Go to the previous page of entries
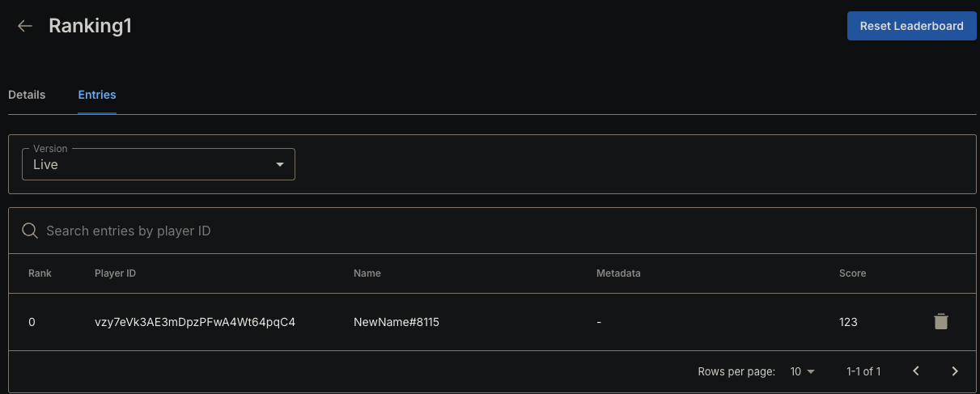Viewport: 980px width, 394px height. pos(916,371)
